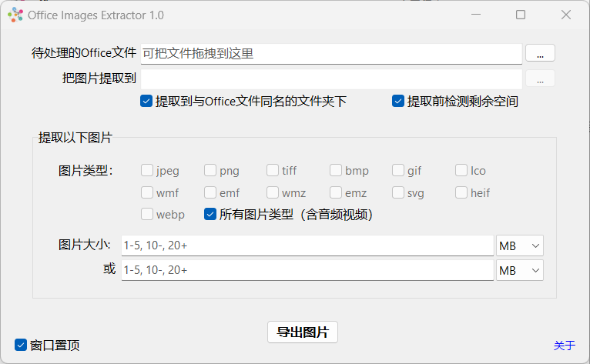Click the Office Images Extractor app icon
The height and width of the screenshot is (364, 590).
click(x=15, y=15)
